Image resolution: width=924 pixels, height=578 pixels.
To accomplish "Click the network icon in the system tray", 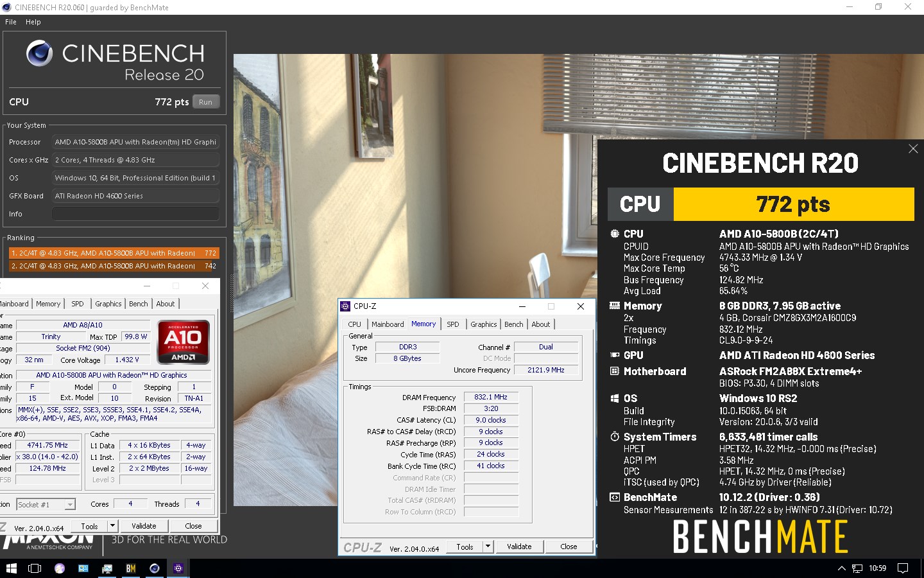I will point(857,568).
